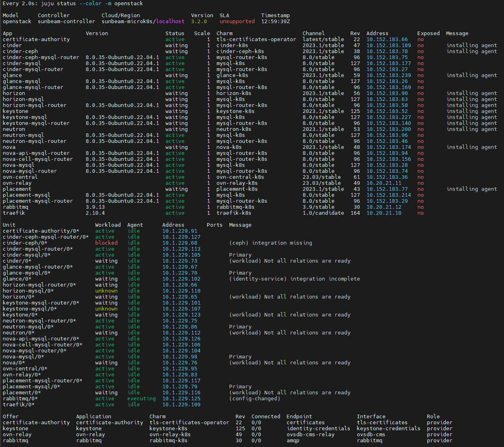Click the "(ceph) integration missing" message

[270, 243]
